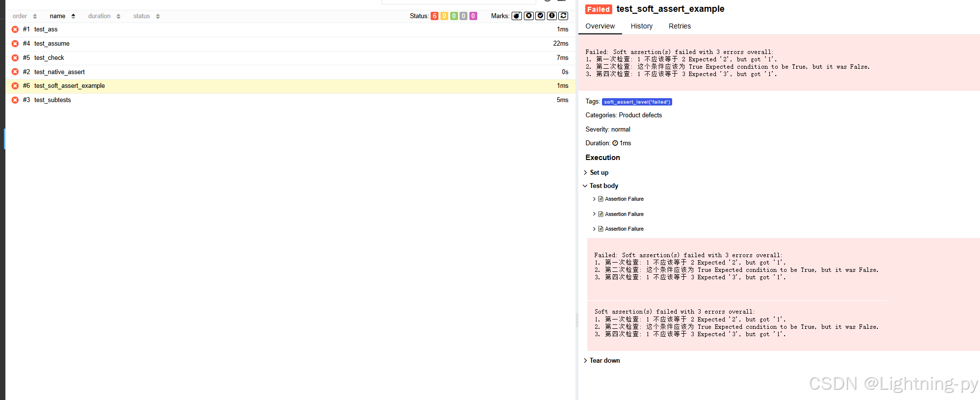Click the #6 order number

click(27, 86)
